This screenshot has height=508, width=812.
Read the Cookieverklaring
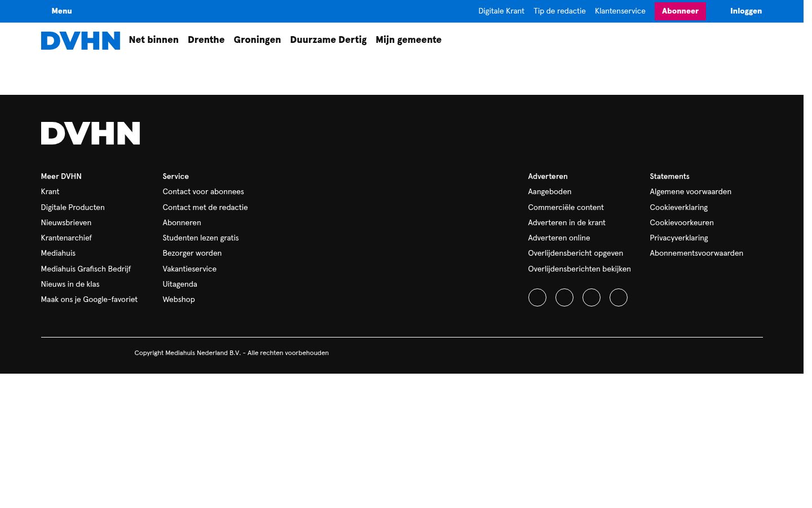(679, 208)
